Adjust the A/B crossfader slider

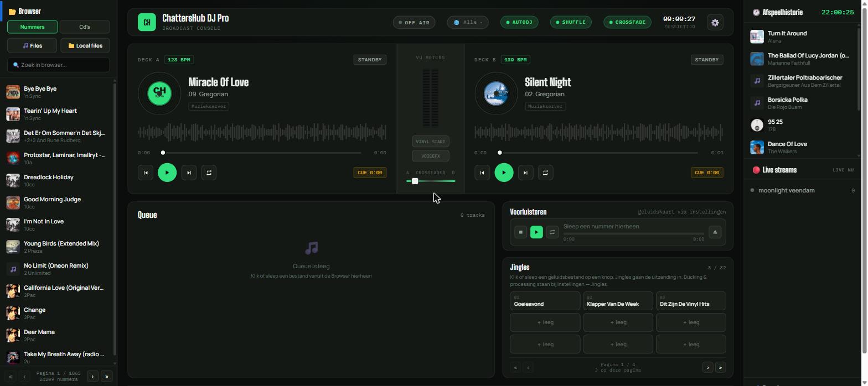[x=431, y=181]
